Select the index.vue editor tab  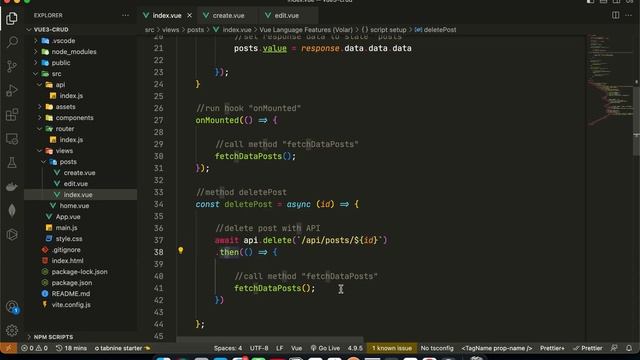(167, 16)
